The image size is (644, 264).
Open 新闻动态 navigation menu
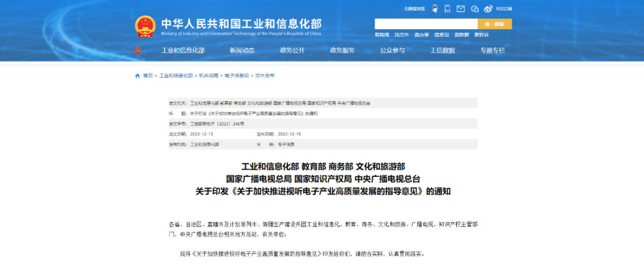point(242,51)
